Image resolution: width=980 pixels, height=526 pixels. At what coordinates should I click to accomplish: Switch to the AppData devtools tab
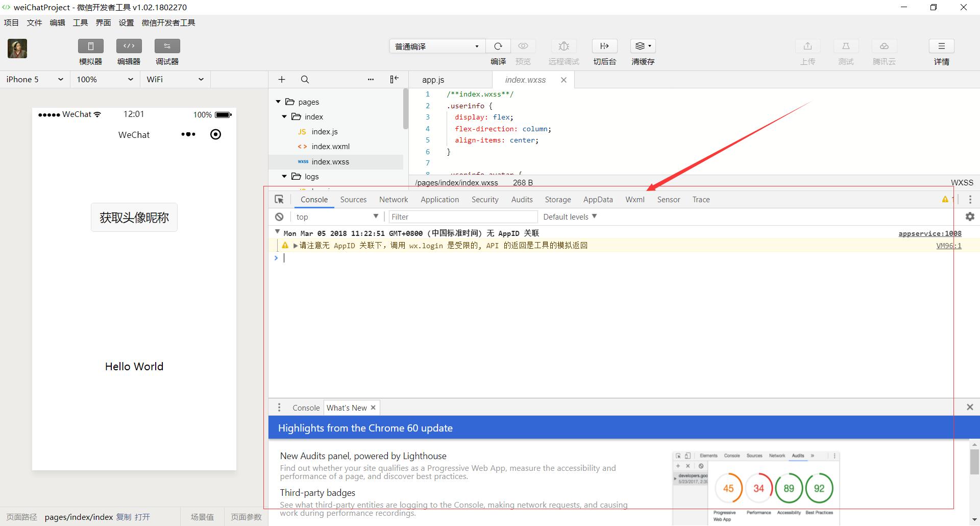point(598,200)
